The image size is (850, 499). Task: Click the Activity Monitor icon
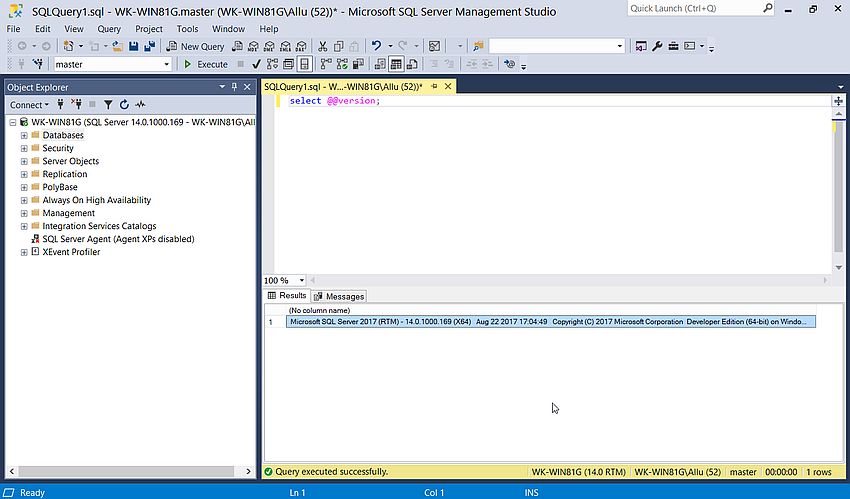(434, 47)
